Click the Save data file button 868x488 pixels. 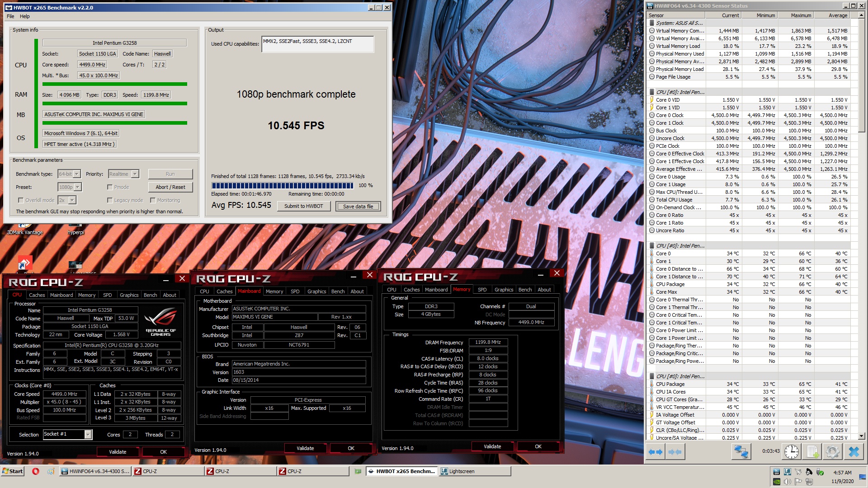click(358, 206)
